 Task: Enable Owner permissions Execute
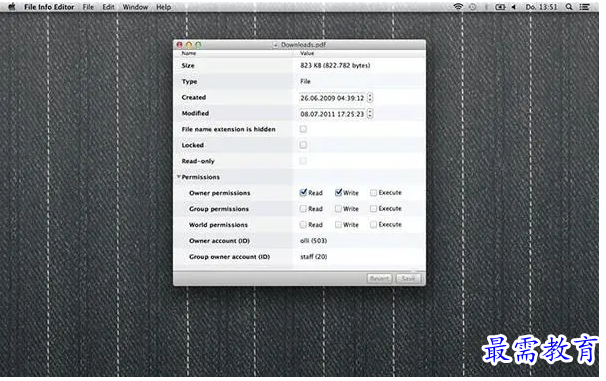point(373,192)
